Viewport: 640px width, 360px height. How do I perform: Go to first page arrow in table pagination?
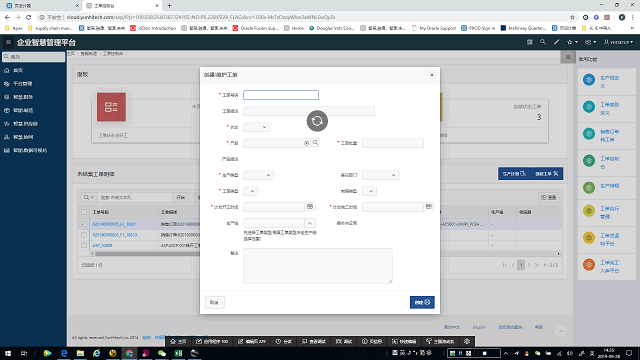(x=505, y=265)
